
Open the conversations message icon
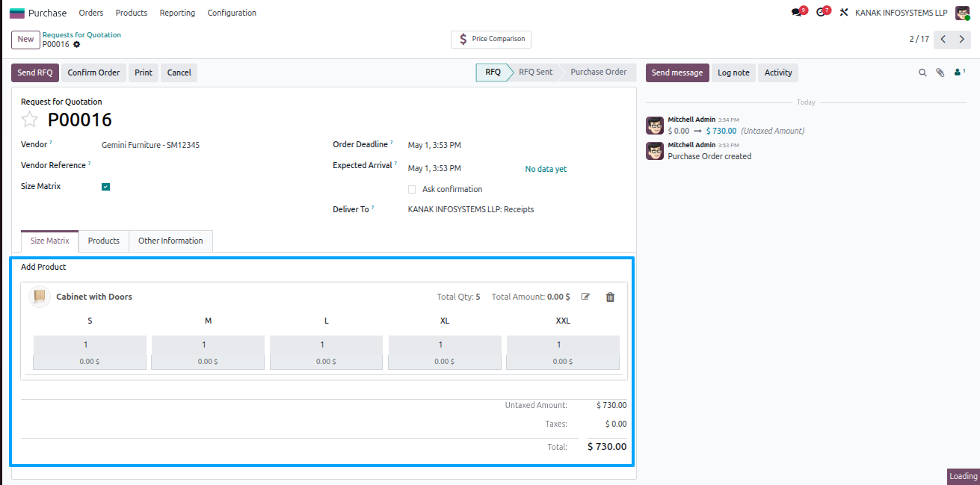point(798,13)
